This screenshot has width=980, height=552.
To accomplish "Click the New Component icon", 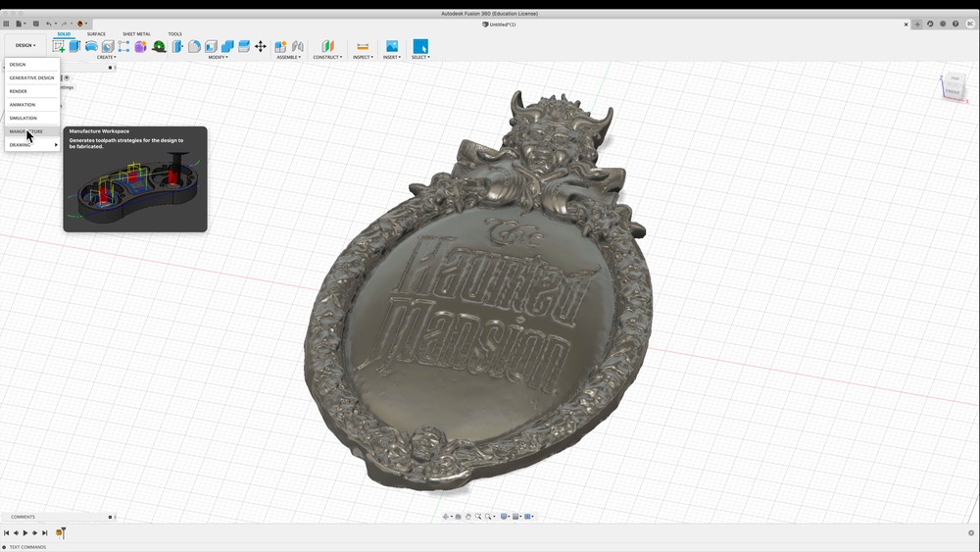I will [280, 46].
